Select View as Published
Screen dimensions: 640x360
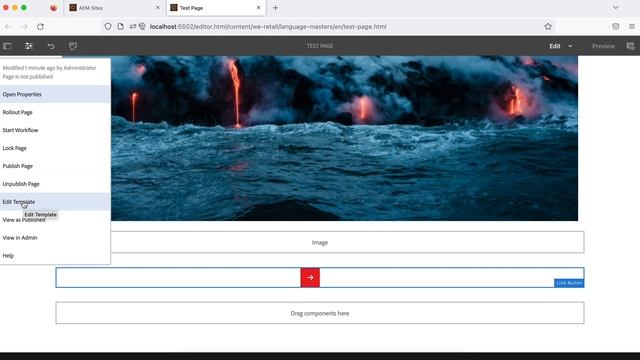(x=55, y=220)
